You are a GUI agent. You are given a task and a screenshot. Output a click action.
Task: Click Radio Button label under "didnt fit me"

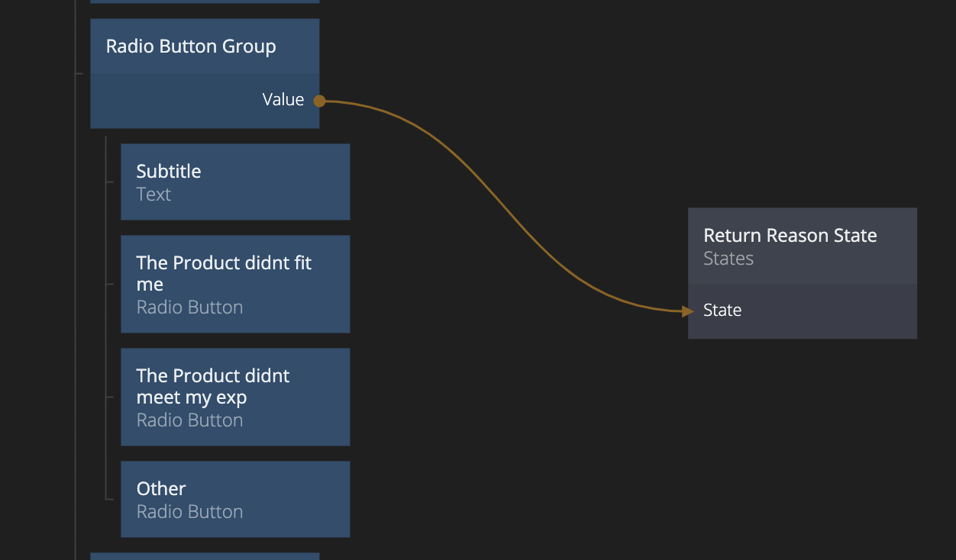[x=189, y=307]
